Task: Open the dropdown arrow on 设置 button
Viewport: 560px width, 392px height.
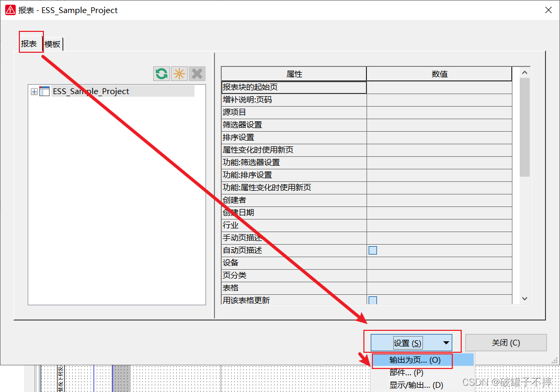Action: 446,343
